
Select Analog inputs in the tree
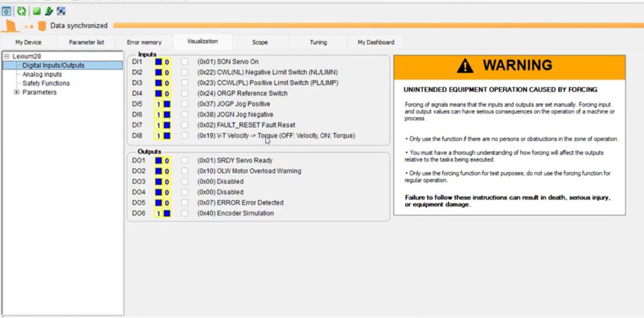click(42, 74)
